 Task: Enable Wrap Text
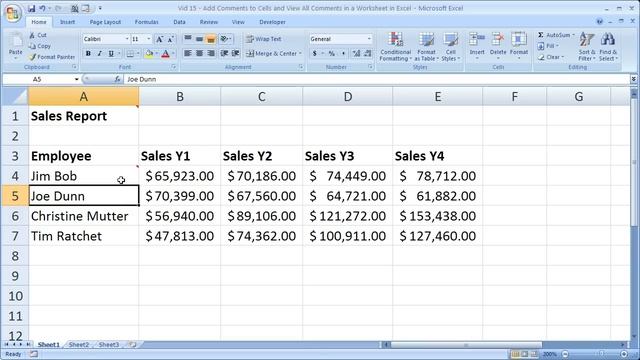264,39
